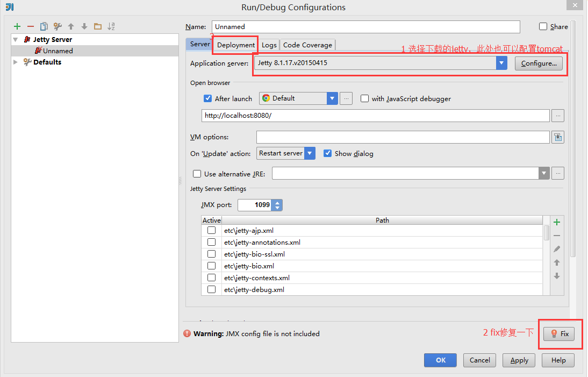Open the URL browse ellipsis button
Image resolution: width=588 pixels, height=377 pixels.
pos(558,116)
